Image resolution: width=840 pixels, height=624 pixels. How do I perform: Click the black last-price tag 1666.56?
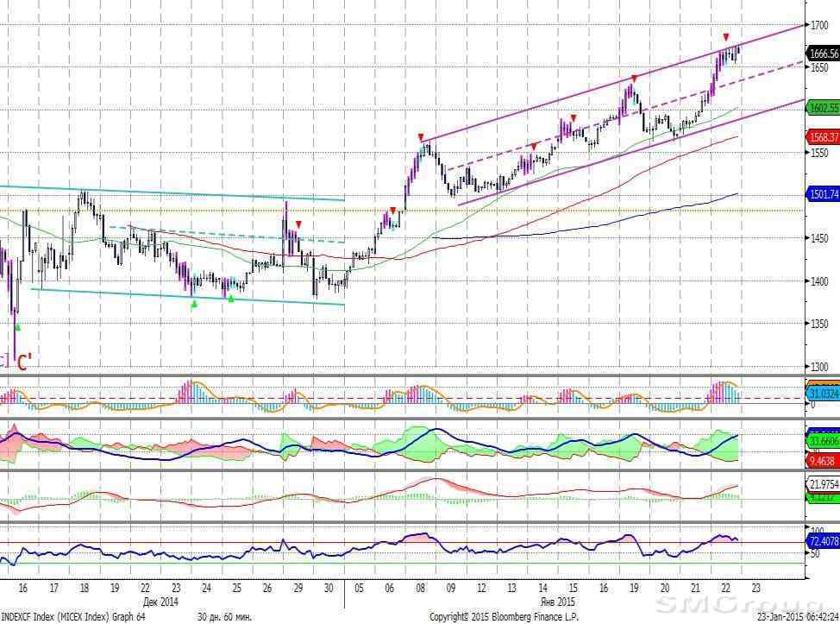pyautogui.click(x=824, y=54)
